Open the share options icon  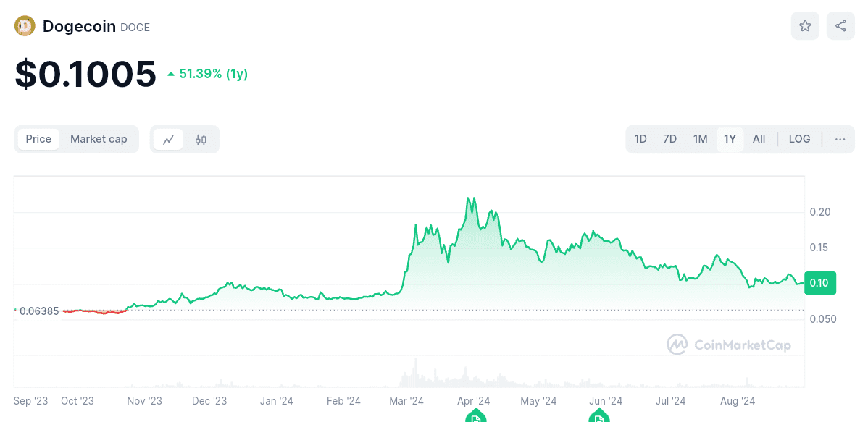click(x=840, y=25)
